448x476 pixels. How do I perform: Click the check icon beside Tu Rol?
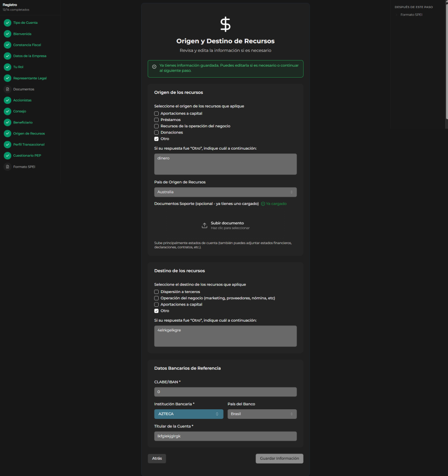point(8,67)
